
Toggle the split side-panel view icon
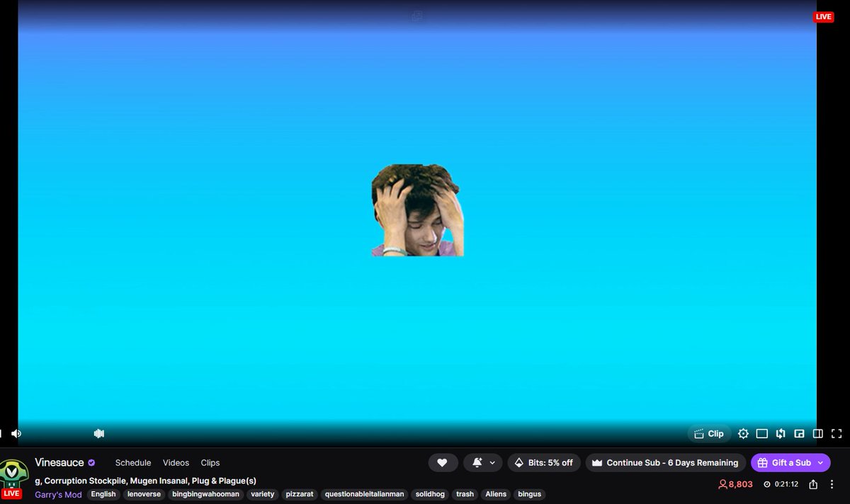(817, 433)
